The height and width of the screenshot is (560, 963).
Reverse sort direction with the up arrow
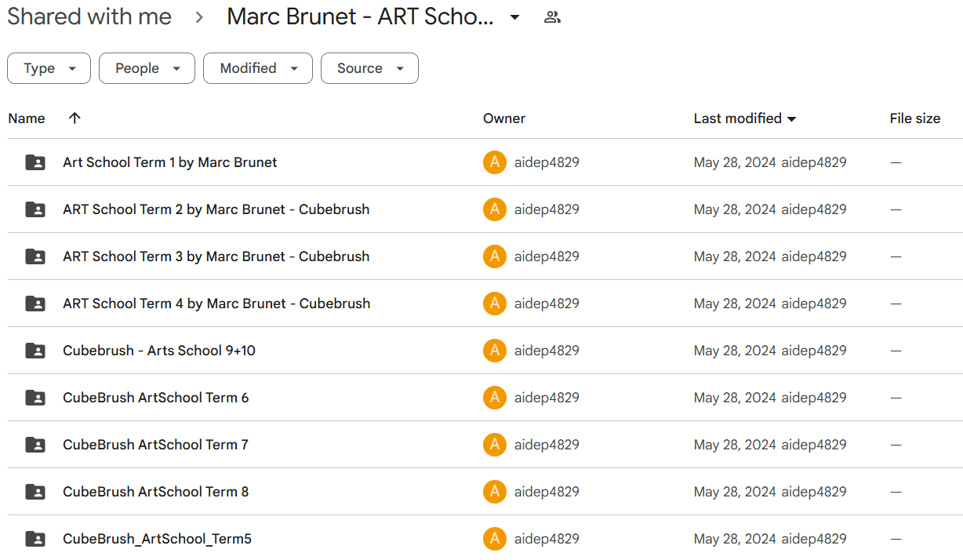[74, 118]
